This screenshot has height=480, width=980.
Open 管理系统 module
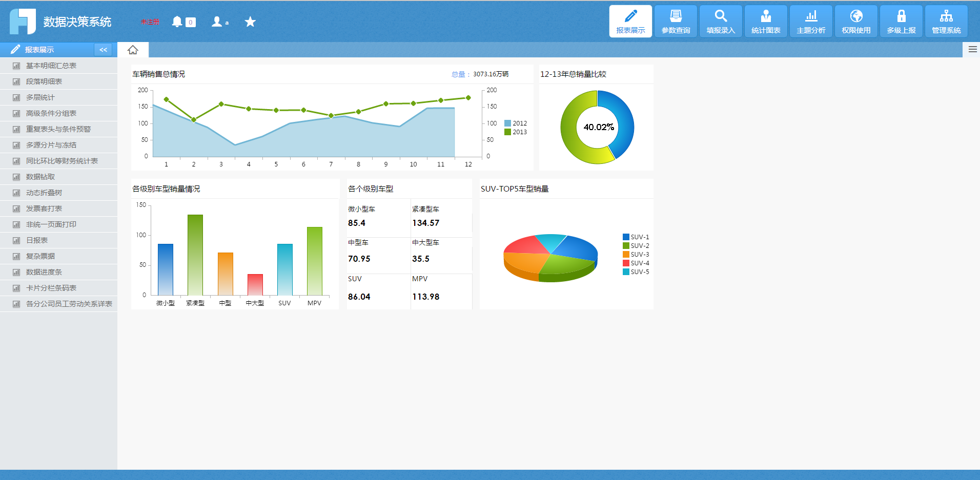(x=946, y=22)
